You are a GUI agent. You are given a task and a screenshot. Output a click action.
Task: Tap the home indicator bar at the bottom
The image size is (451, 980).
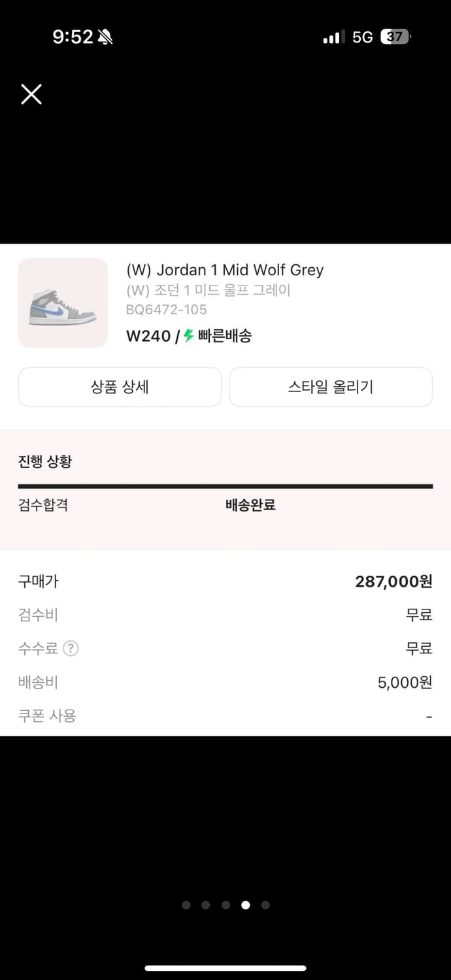[x=225, y=967]
